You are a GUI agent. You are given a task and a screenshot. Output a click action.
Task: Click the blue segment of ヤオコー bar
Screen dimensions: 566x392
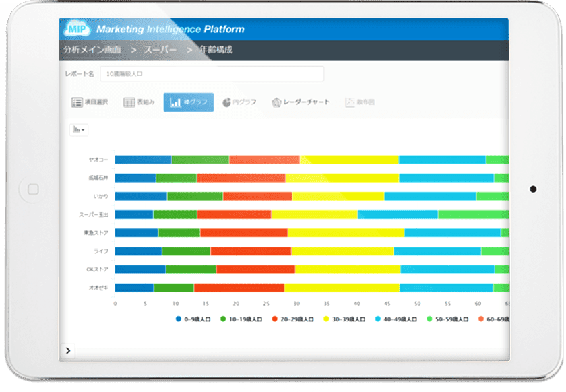pyautogui.click(x=144, y=160)
